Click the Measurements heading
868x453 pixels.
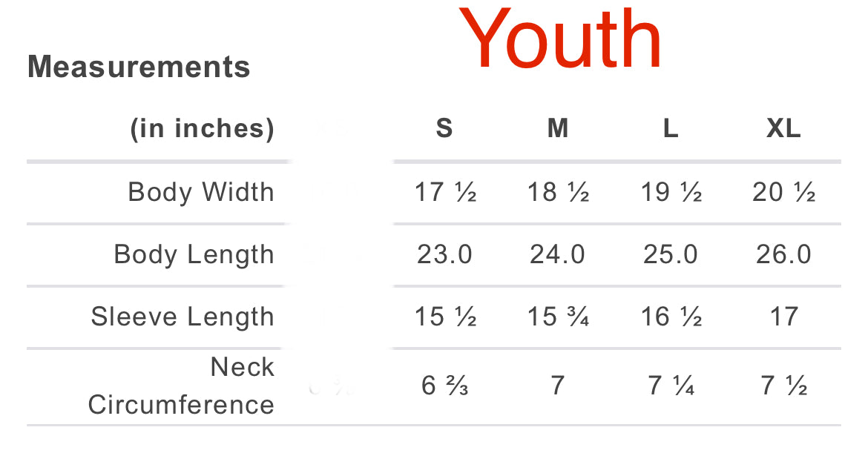click(139, 67)
